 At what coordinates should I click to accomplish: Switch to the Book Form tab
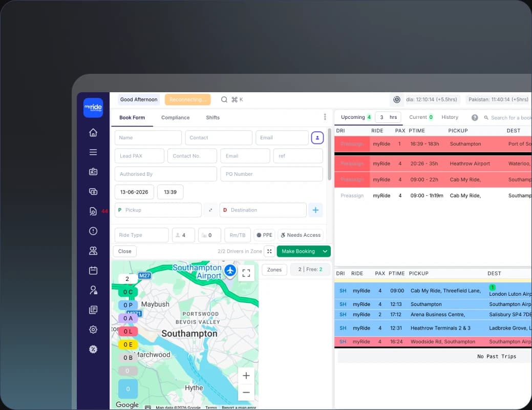coord(132,117)
